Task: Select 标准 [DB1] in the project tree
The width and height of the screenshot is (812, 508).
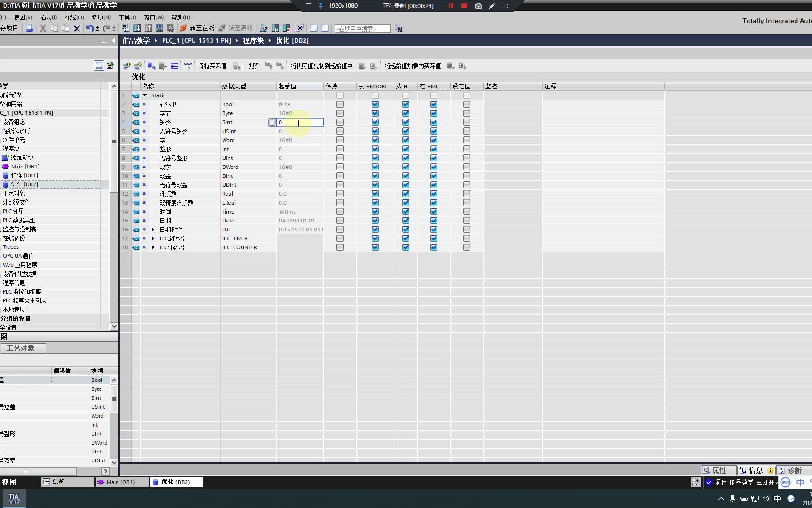Action: pos(24,175)
